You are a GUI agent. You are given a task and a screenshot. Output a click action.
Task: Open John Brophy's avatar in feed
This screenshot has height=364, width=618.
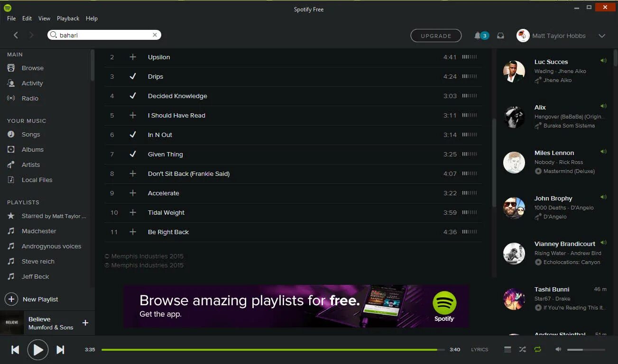(x=514, y=208)
